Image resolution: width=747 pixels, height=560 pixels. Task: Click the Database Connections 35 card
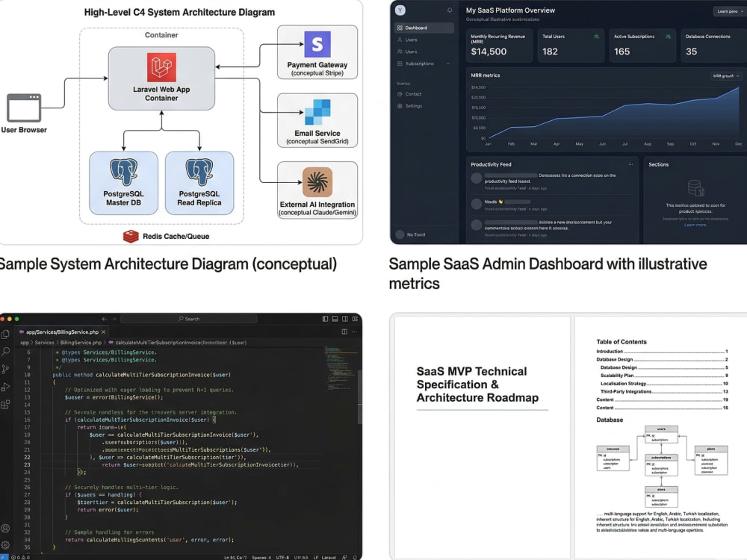point(713,46)
